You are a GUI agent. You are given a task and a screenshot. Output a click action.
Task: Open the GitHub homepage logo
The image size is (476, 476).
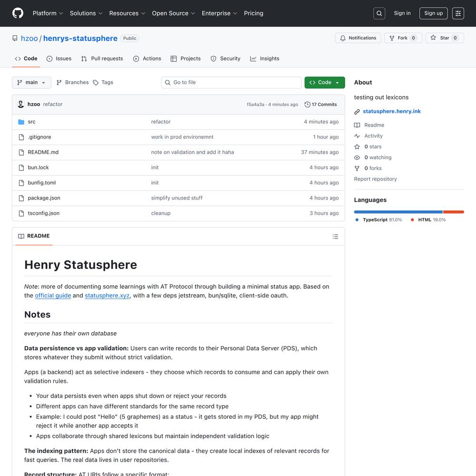tap(18, 13)
